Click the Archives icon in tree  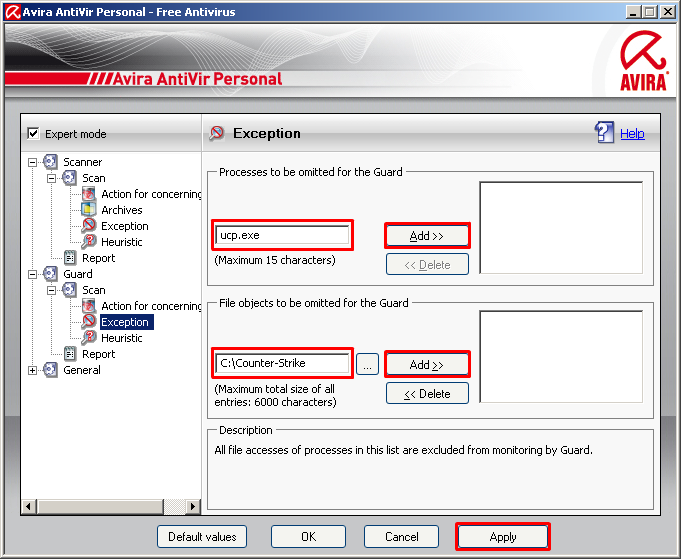pyautogui.click(x=89, y=210)
